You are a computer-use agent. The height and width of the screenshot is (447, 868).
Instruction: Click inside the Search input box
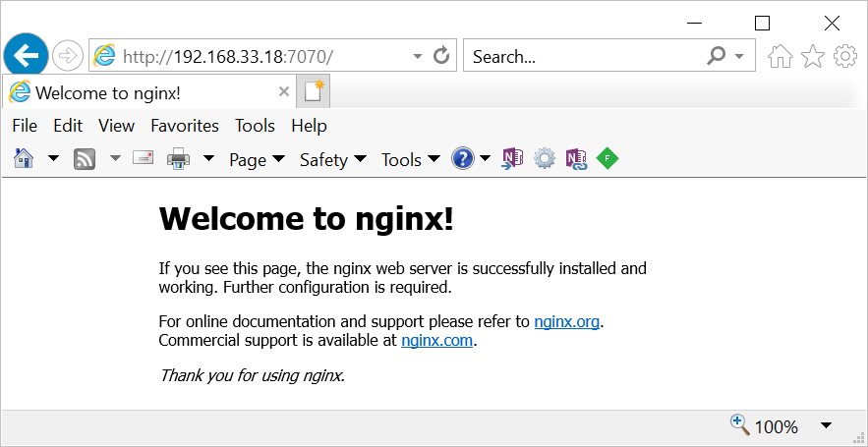click(x=580, y=56)
